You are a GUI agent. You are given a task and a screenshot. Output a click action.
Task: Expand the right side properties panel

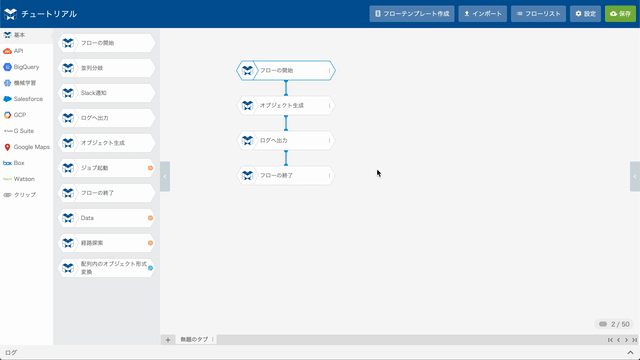[635, 176]
